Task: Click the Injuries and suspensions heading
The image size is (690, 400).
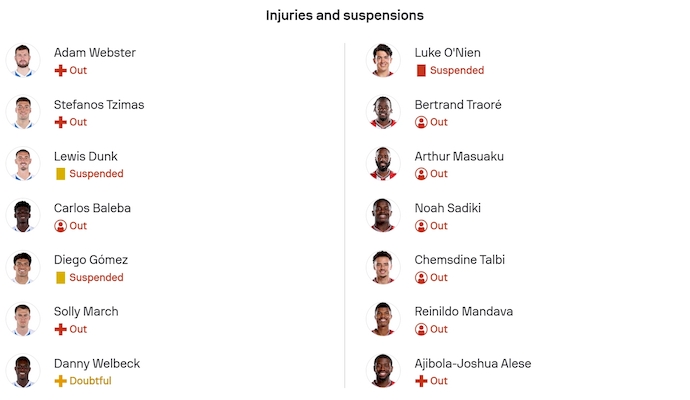Action: click(x=344, y=16)
